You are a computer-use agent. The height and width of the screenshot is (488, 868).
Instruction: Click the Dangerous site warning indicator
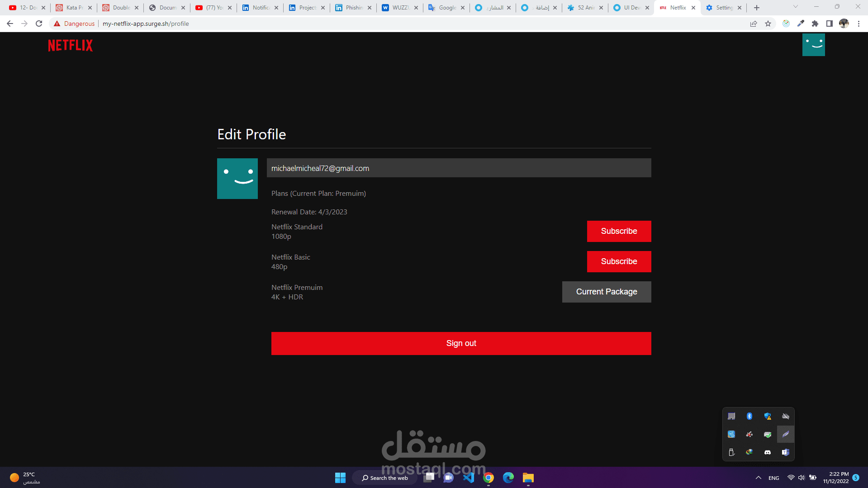74,24
